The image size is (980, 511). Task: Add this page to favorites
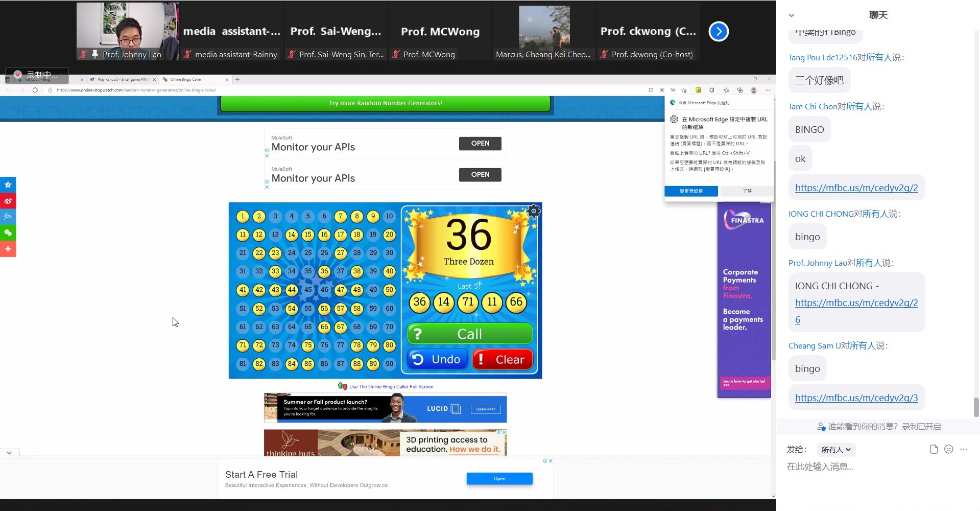tap(684, 90)
